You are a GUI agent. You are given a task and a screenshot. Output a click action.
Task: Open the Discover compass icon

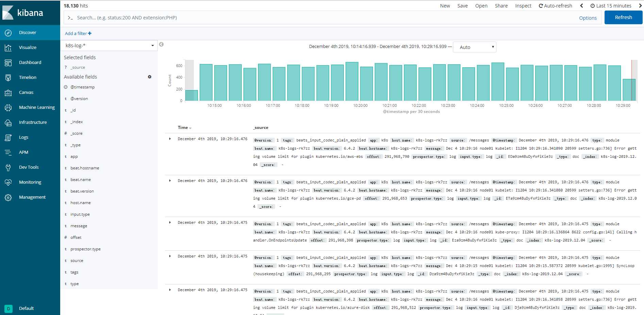tap(8, 33)
